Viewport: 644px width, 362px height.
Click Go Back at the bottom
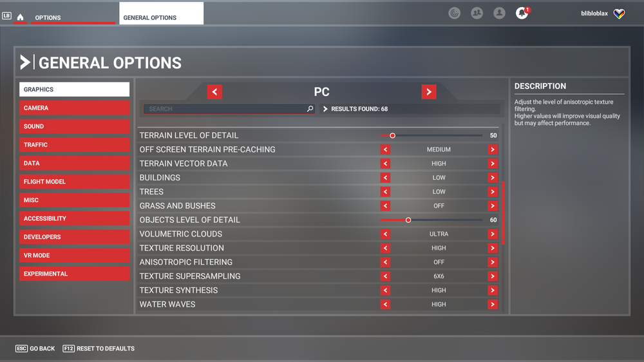pyautogui.click(x=36, y=348)
